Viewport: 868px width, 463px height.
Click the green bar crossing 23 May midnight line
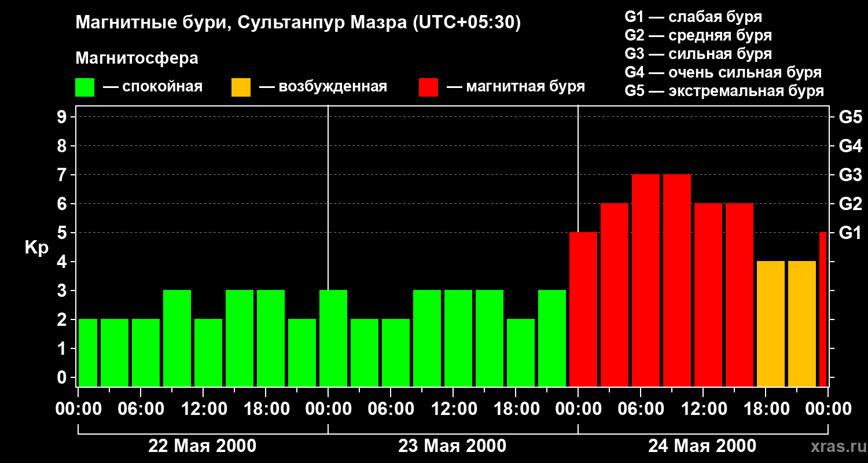333,338
